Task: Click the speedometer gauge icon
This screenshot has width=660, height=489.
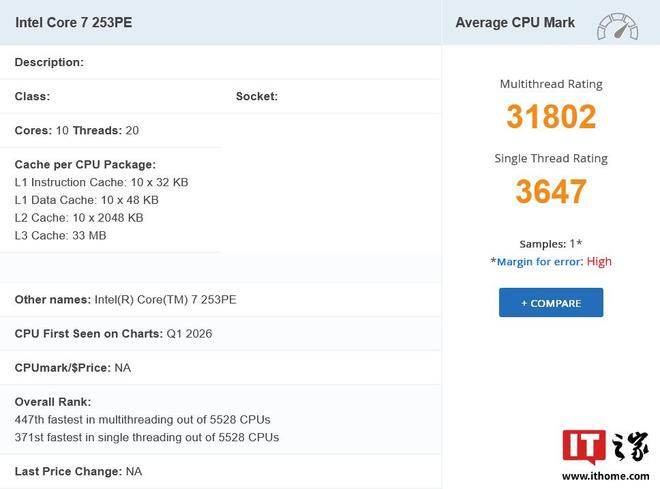Action: pos(617,25)
